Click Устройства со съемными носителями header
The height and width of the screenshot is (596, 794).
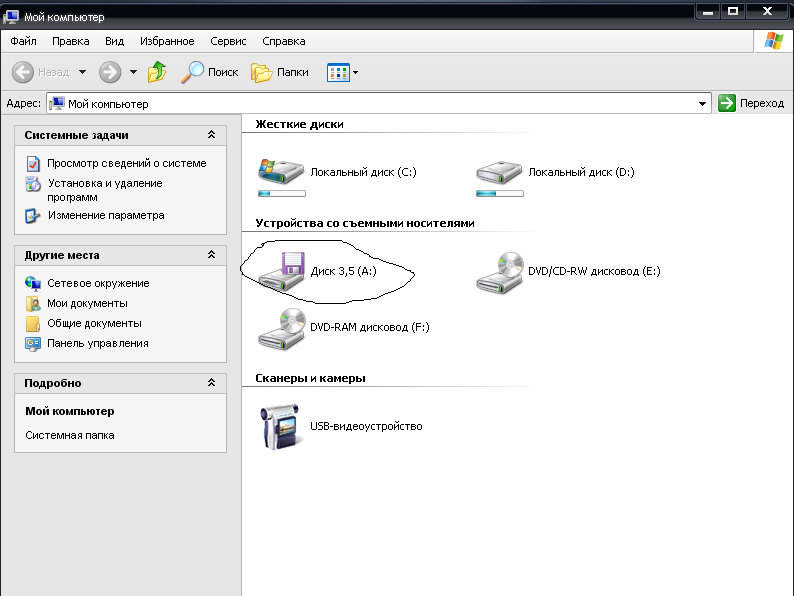[365, 223]
